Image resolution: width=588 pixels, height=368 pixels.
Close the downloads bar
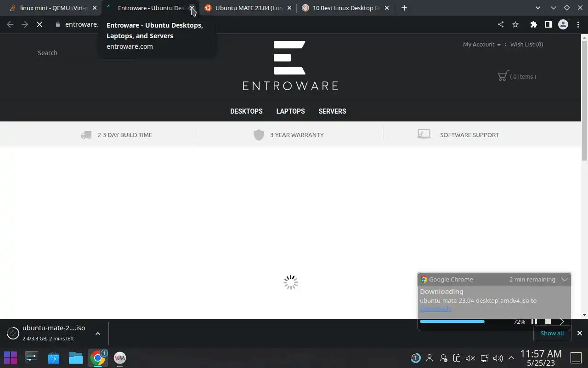579,333
